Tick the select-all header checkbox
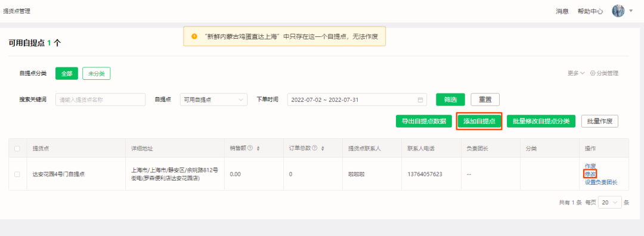Screen dimensions: 644x236 [17, 148]
